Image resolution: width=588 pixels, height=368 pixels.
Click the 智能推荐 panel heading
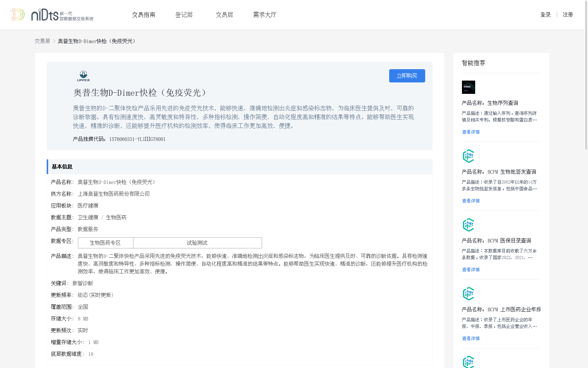[x=474, y=63]
